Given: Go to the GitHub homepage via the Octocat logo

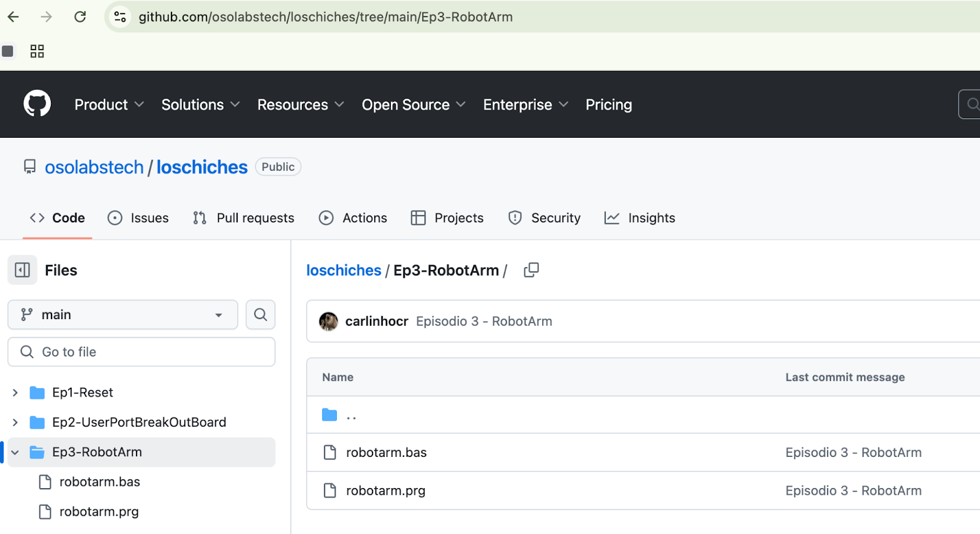Looking at the screenshot, I should 37,104.
